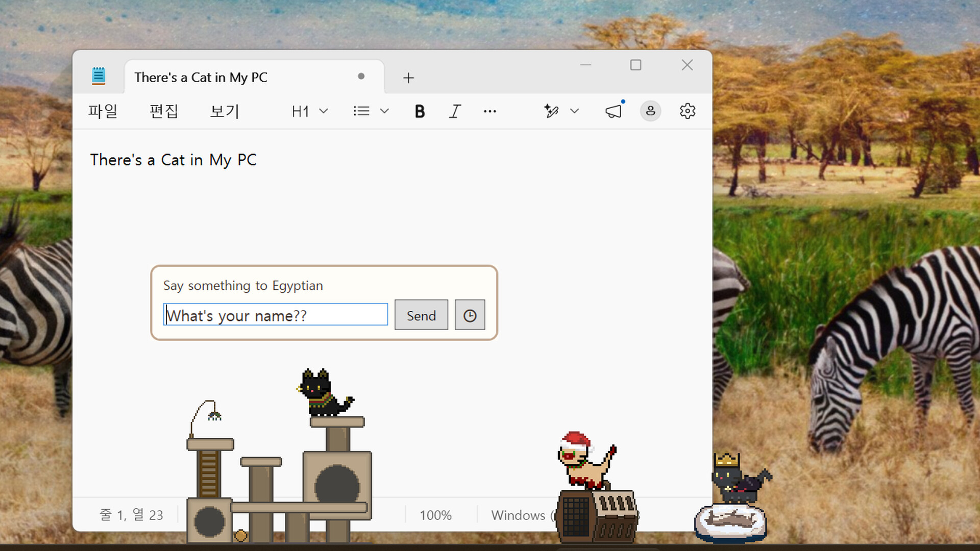
Task: Click the What's your name?? input field
Action: (x=276, y=315)
